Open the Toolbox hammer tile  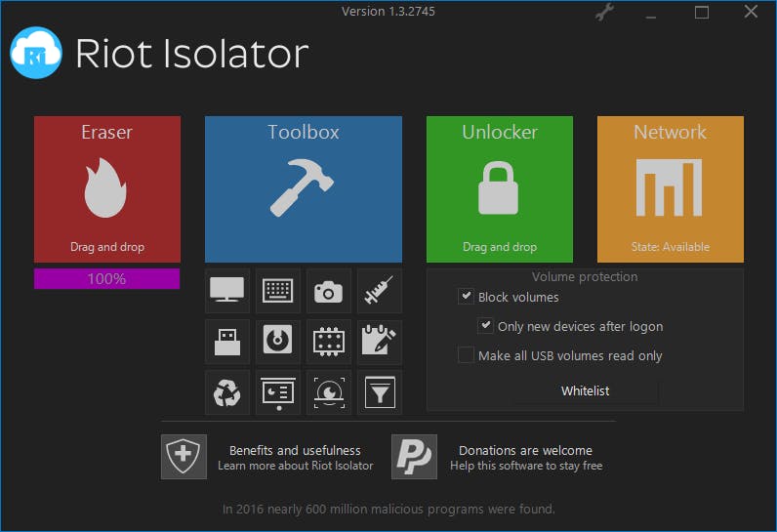tap(304, 189)
